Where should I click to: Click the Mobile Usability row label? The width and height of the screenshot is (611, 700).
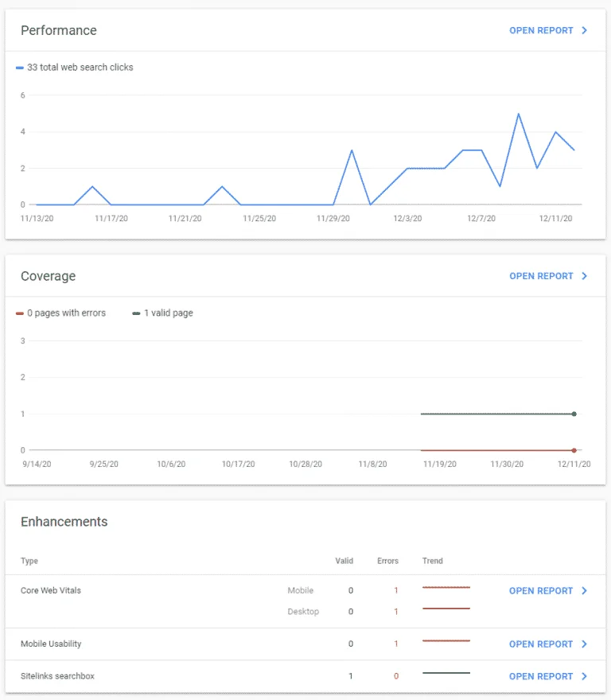[51, 644]
